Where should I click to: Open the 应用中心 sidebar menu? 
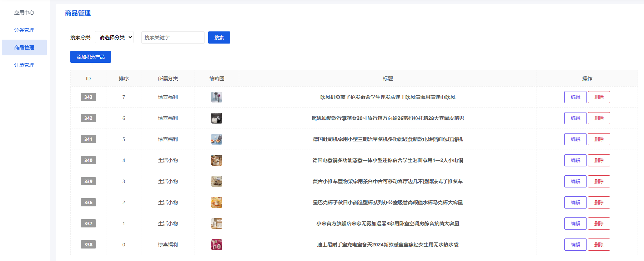[x=24, y=12]
